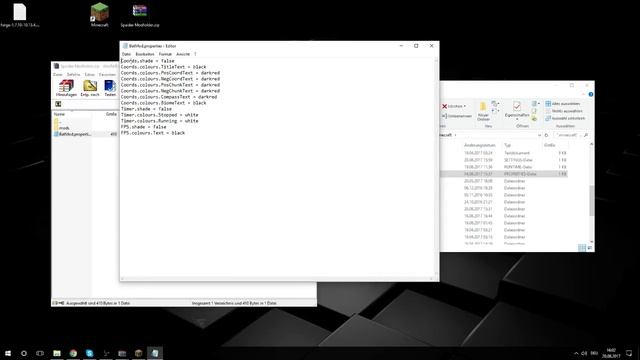Image resolution: width=640 pixels, height=360 pixels.
Task: Open the Bearbeiten menu in the Editor
Action: pyautogui.click(x=145, y=54)
